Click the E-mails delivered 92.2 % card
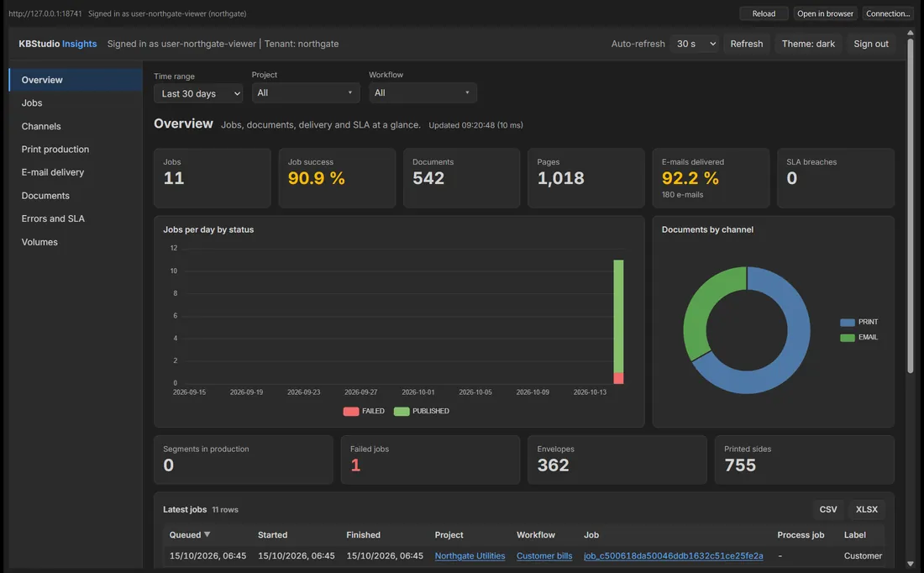Image resolution: width=924 pixels, height=573 pixels. click(x=711, y=178)
